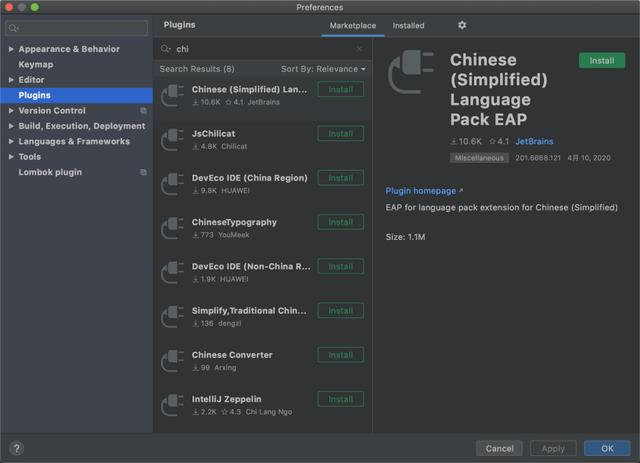Open the plugins settings gear icon
Image resolution: width=640 pixels, height=463 pixels.
coord(462,25)
